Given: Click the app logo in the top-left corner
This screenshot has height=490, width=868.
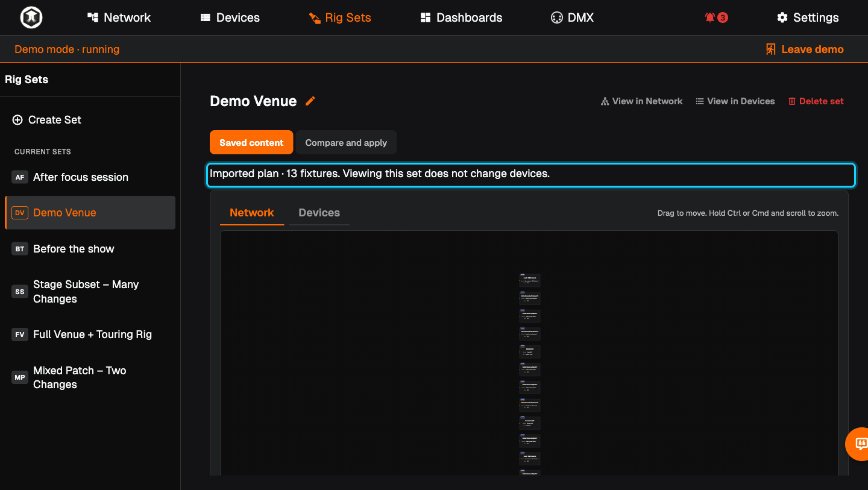Looking at the screenshot, I should click(x=31, y=17).
